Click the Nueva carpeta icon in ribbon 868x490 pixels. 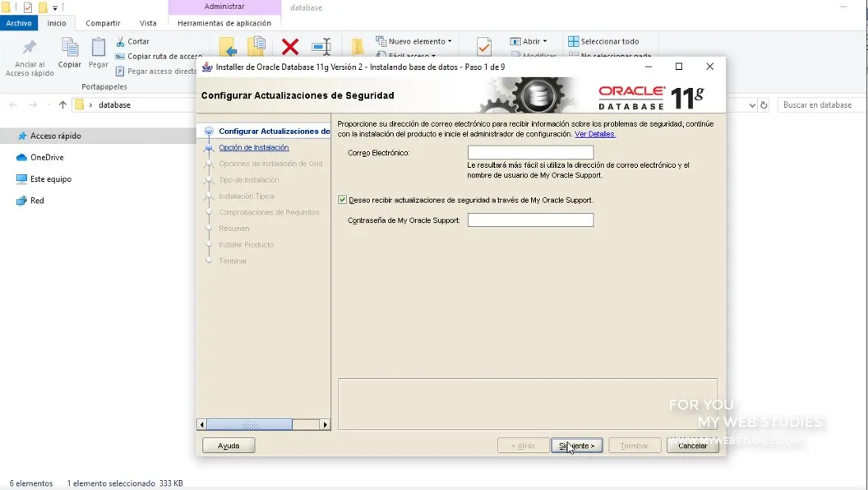[x=358, y=48]
